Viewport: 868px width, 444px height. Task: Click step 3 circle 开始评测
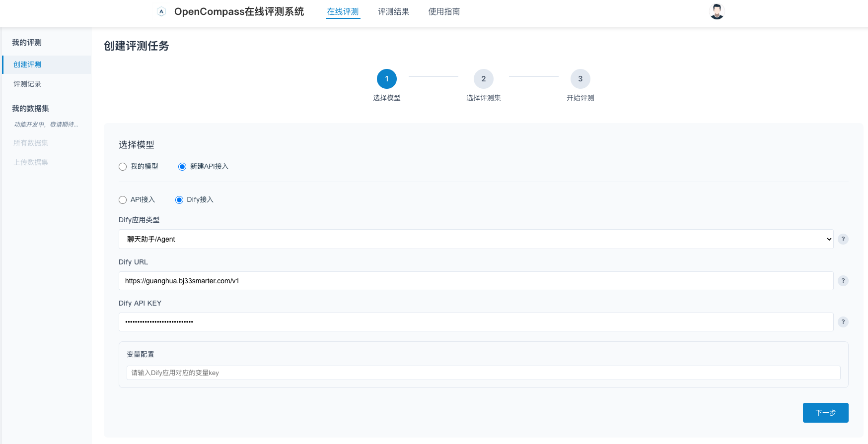(580, 79)
